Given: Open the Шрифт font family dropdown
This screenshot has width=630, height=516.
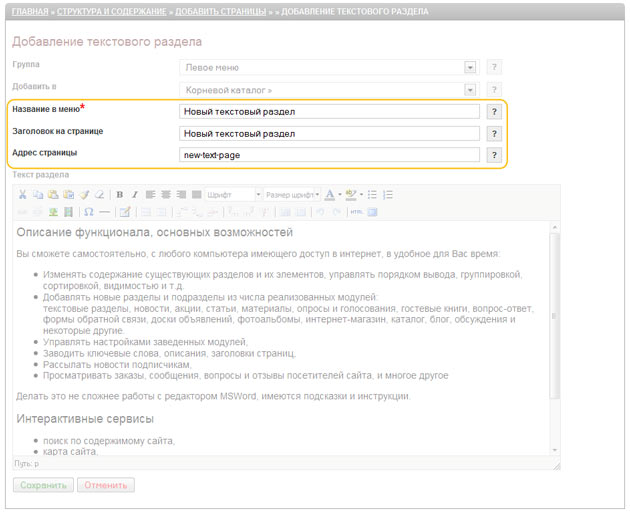Looking at the screenshot, I should [233, 194].
